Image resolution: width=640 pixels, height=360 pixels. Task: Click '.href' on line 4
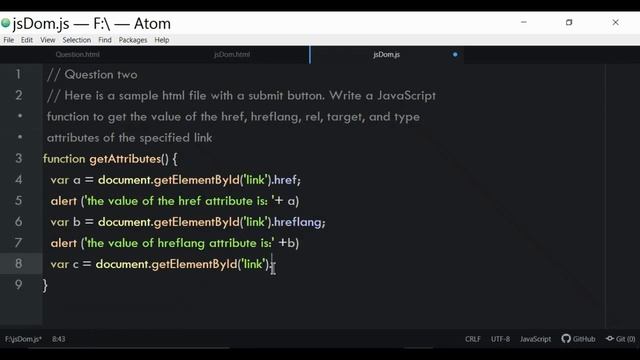pyautogui.click(x=284, y=180)
